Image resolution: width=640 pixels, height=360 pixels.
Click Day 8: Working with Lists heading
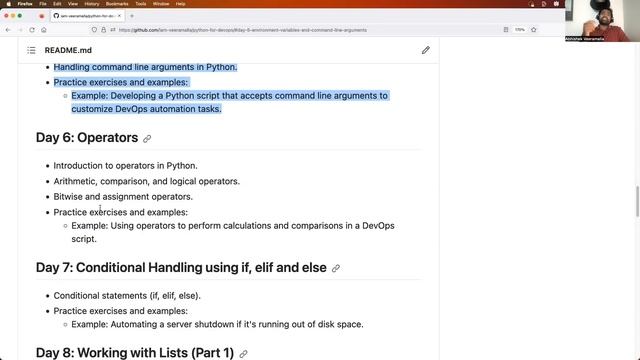tap(135, 352)
